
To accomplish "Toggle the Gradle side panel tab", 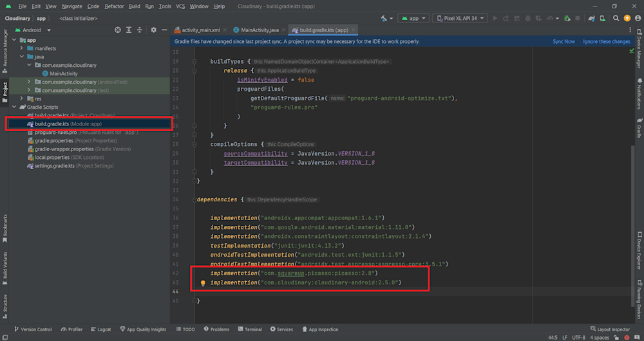I will 639,127.
